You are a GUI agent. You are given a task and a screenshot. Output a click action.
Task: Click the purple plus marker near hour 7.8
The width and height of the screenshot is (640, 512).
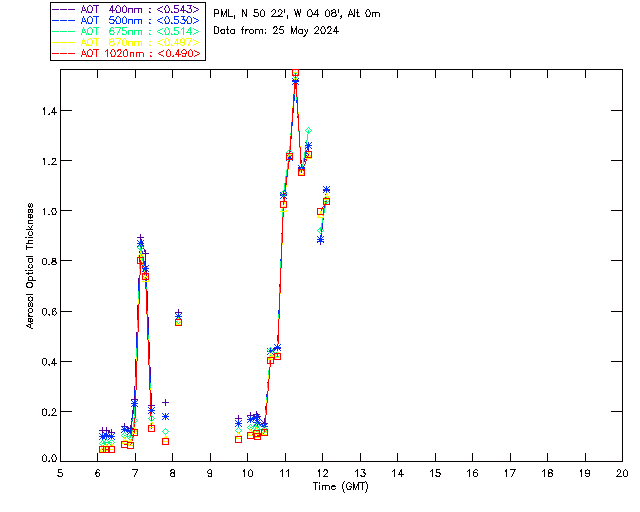tap(165, 403)
